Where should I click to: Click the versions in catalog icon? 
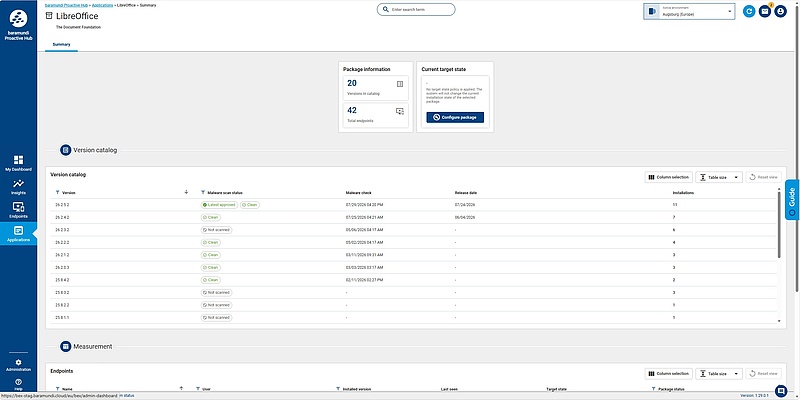point(400,84)
